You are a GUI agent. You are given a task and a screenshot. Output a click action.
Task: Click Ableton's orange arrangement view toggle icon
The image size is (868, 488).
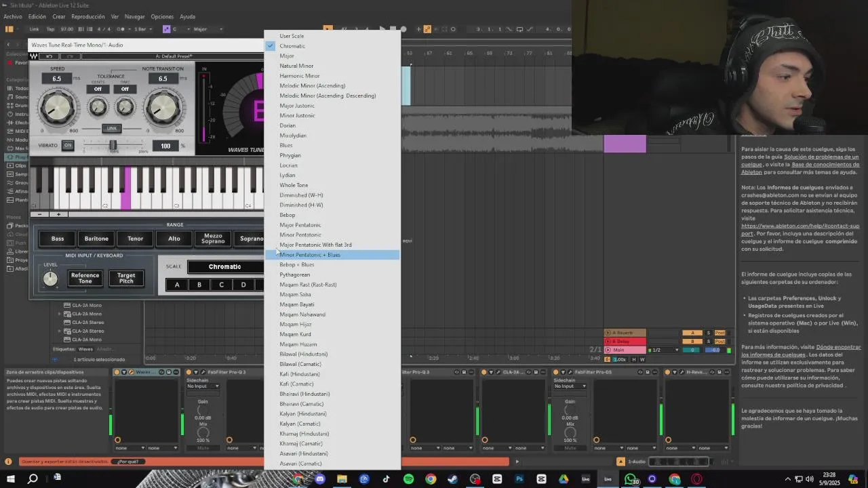click(x=9, y=29)
